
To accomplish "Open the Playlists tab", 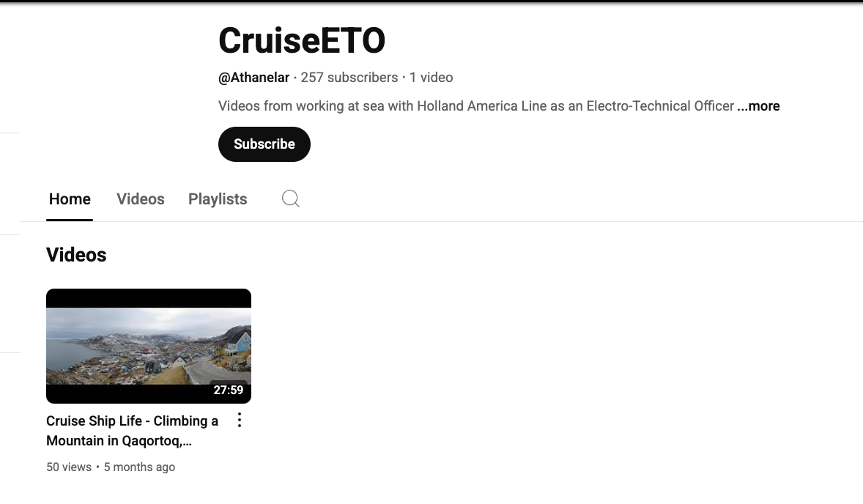I will tap(218, 199).
